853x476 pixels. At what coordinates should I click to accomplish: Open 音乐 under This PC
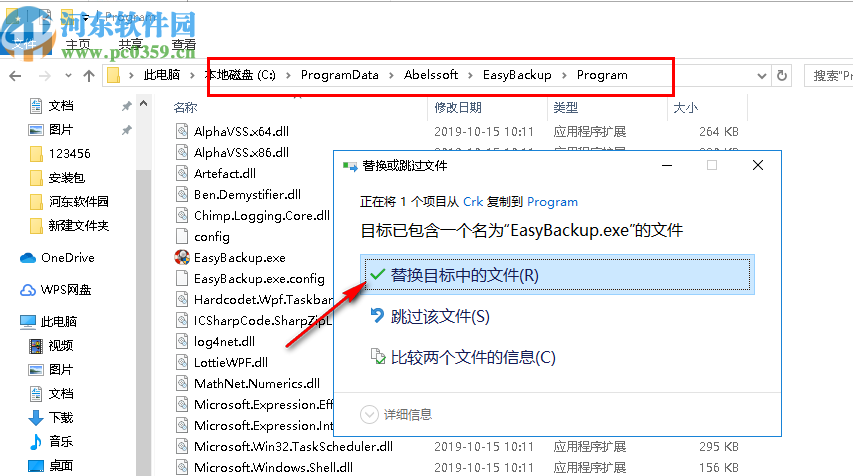coord(60,441)
